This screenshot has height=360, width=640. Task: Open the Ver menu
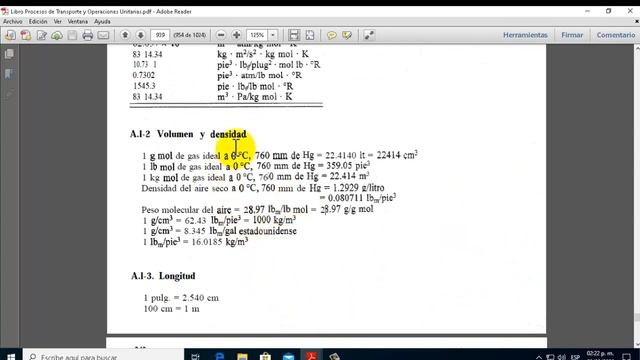pos(58,22)
